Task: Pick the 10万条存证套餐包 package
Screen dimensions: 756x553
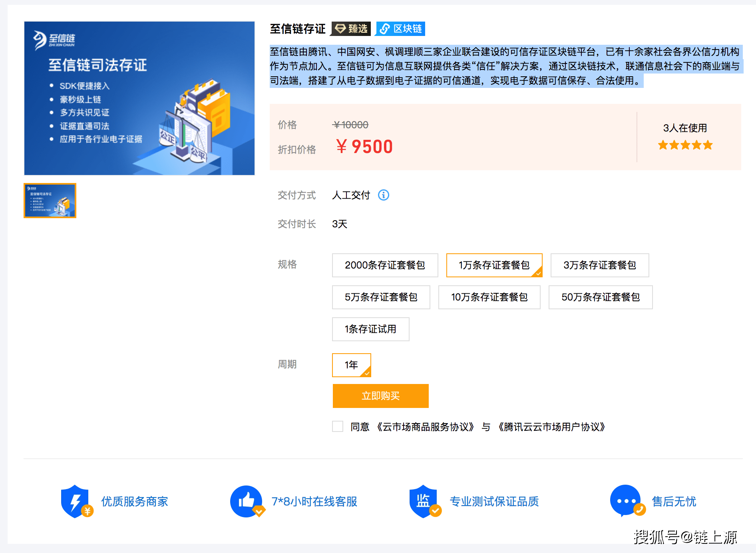Action: point(489,297)
